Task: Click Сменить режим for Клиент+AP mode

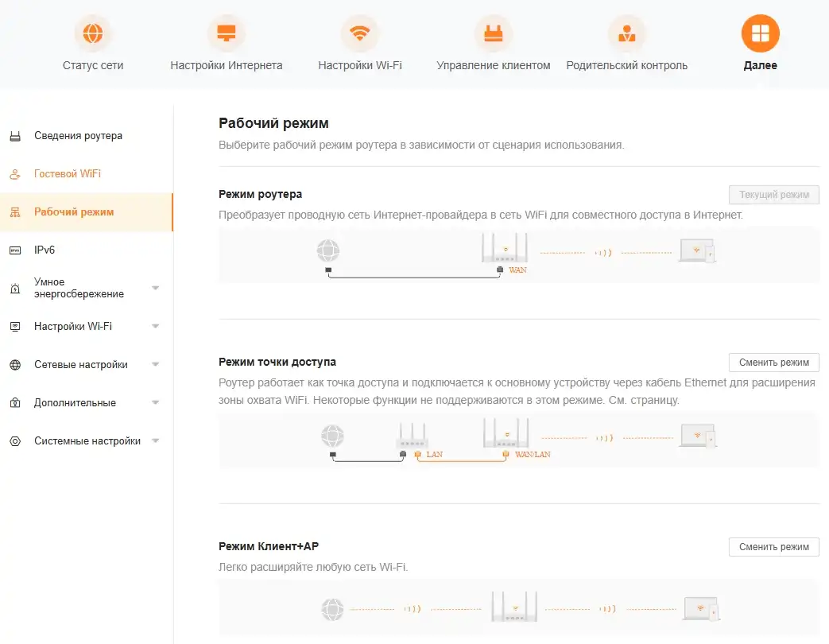Action: pos(773,547)
